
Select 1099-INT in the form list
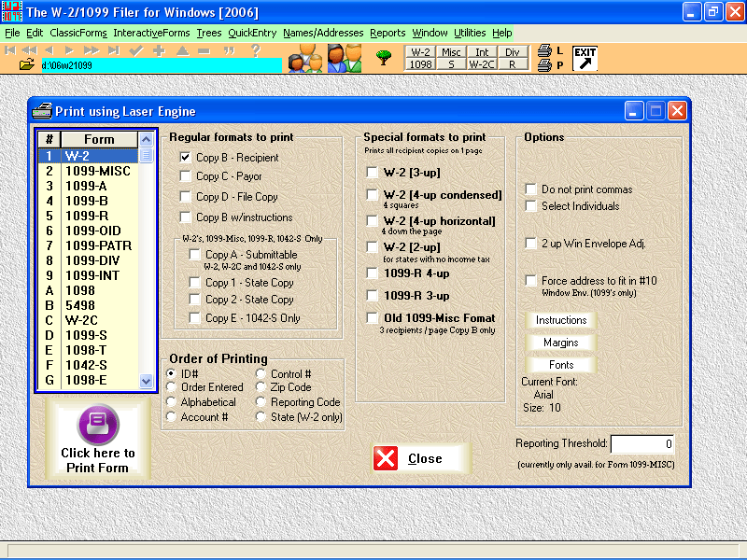[88, 275]
